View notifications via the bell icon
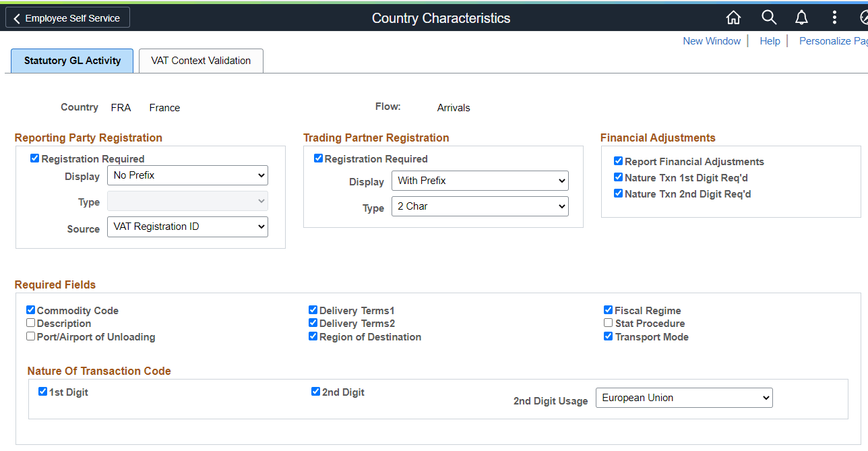The image size is (868, 451). 801,18
